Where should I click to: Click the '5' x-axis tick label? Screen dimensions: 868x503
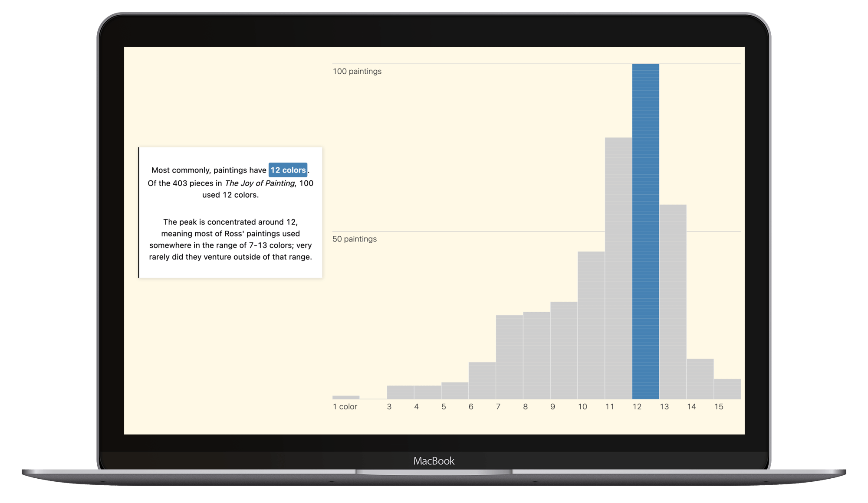point(444,407)
